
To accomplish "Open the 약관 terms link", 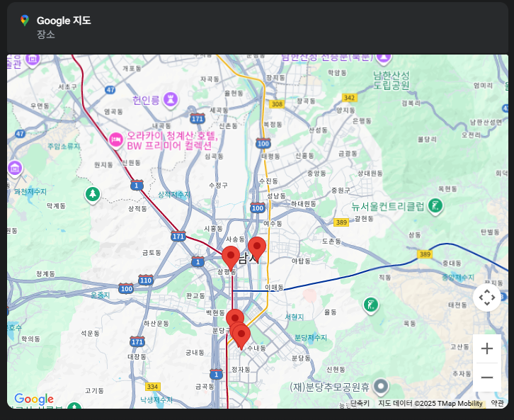I will [x=497, y=403].
